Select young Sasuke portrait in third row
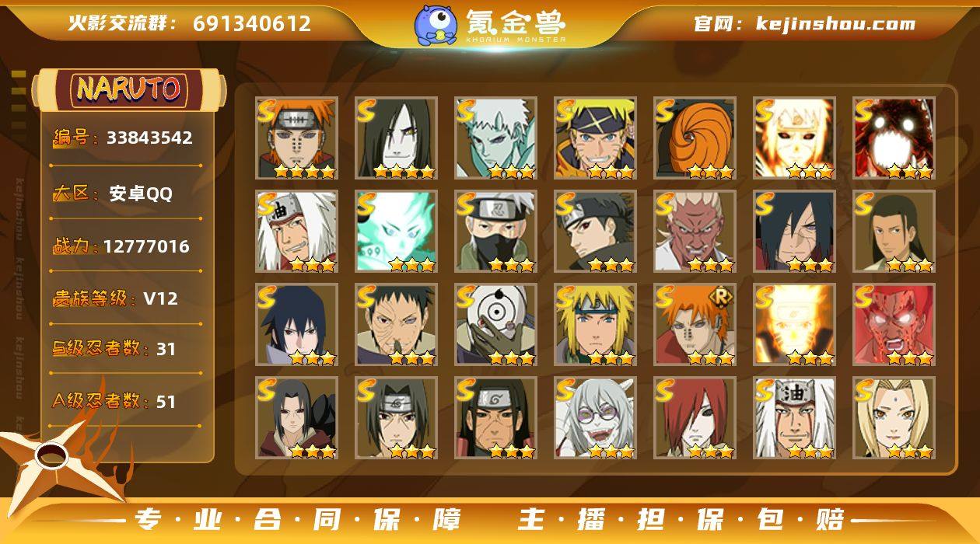This screenshot has width=980, height=544. tap(296, 324)
